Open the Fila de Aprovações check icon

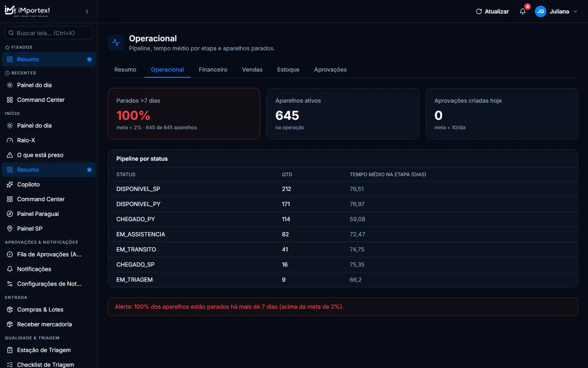click(10, 254)
